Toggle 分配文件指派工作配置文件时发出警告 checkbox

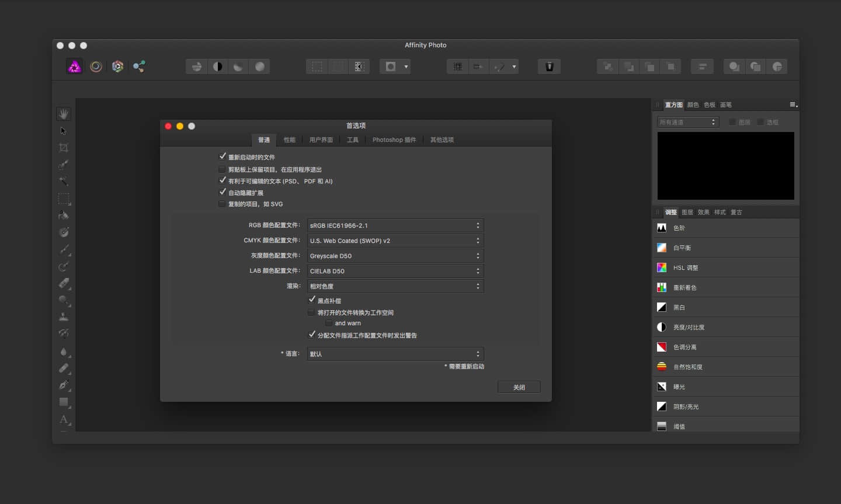(311, 335)
